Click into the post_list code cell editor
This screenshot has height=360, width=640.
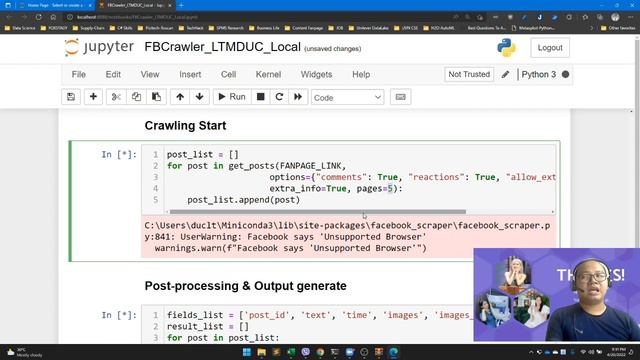(x=360, y=177)
